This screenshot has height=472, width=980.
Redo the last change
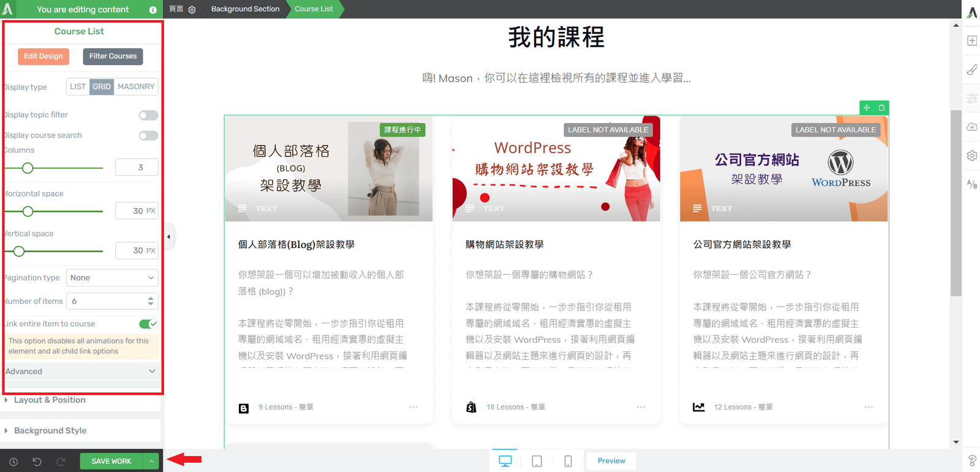61,462
